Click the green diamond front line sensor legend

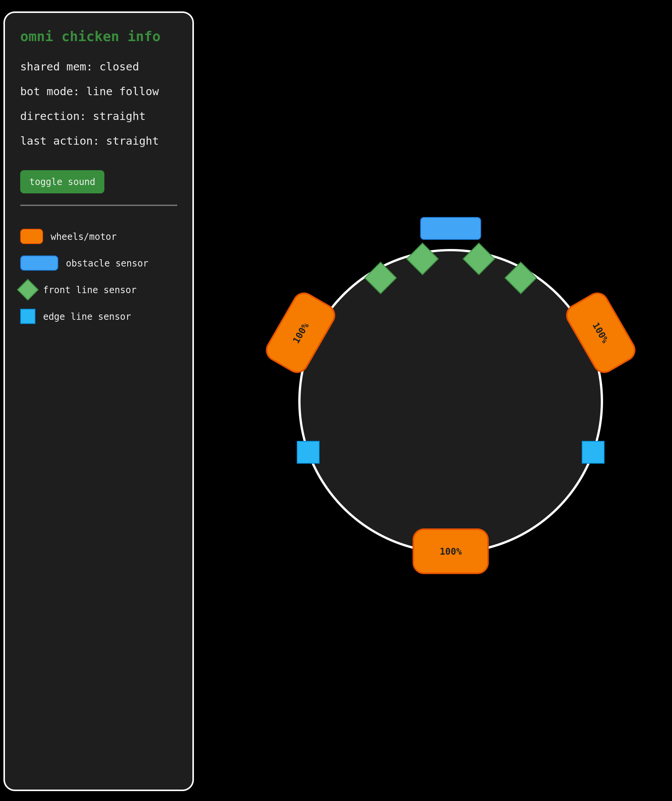point(28,290)
